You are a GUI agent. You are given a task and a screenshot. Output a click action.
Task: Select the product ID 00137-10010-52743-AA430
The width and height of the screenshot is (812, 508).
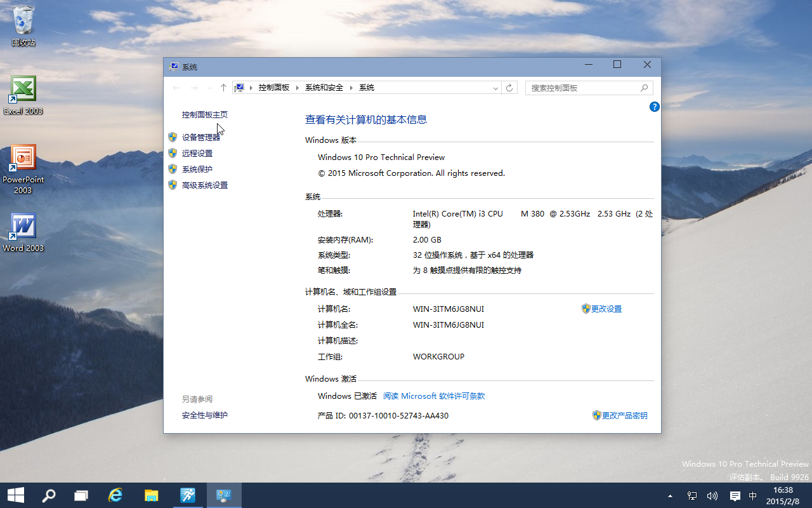[x=398, y=416]
